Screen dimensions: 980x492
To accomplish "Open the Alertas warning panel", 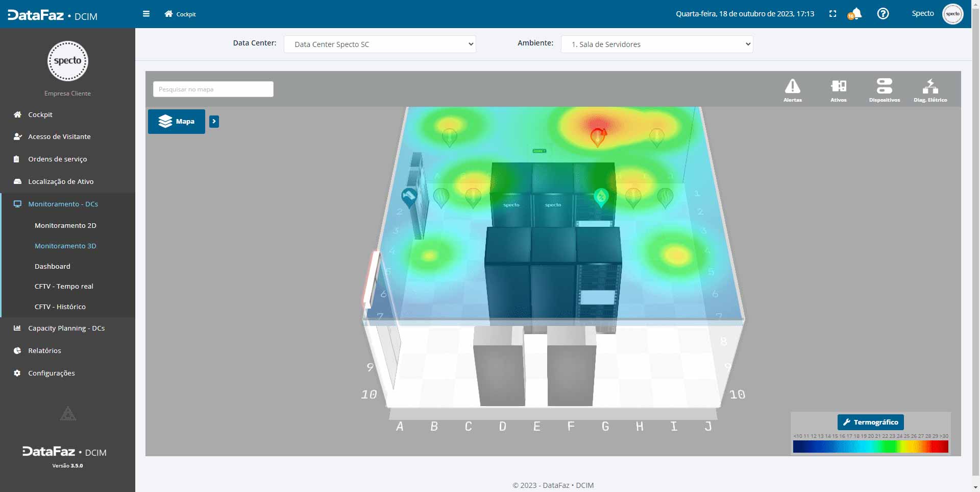I will click(x=792, y=90).
